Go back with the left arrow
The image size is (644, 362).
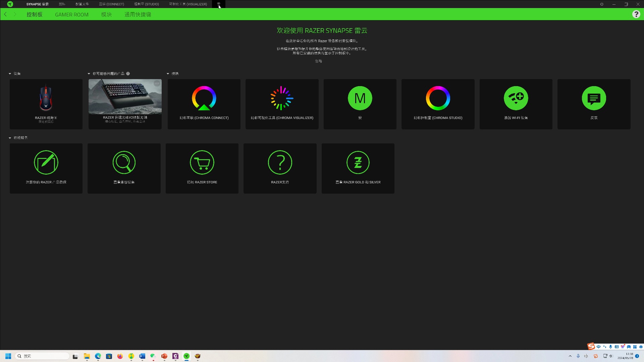(x=5, y=14)
